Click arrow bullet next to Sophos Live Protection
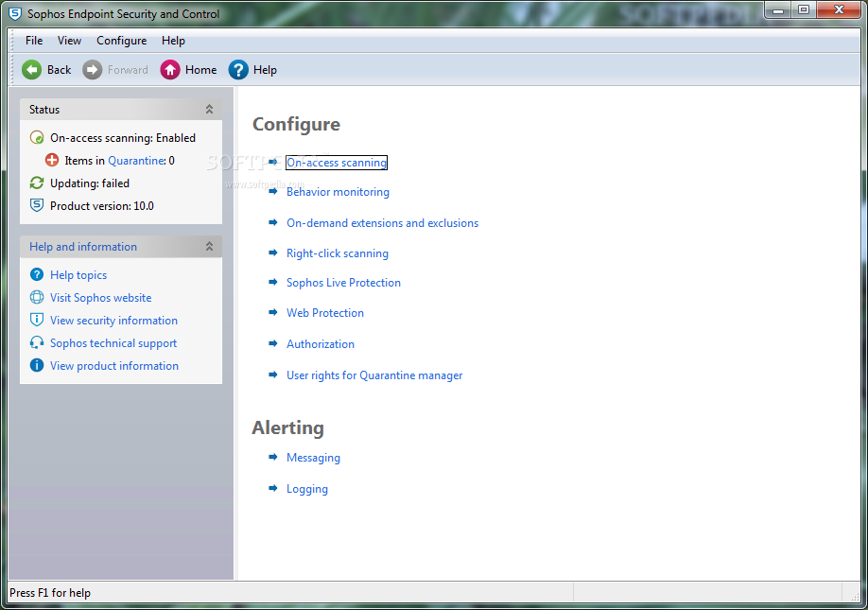 click(x=273, y=283)
